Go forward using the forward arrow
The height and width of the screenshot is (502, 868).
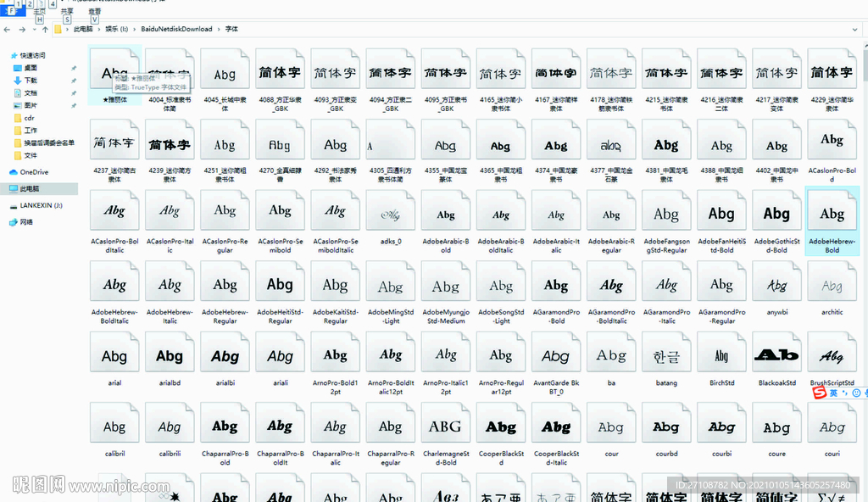(x=22, y=30)
